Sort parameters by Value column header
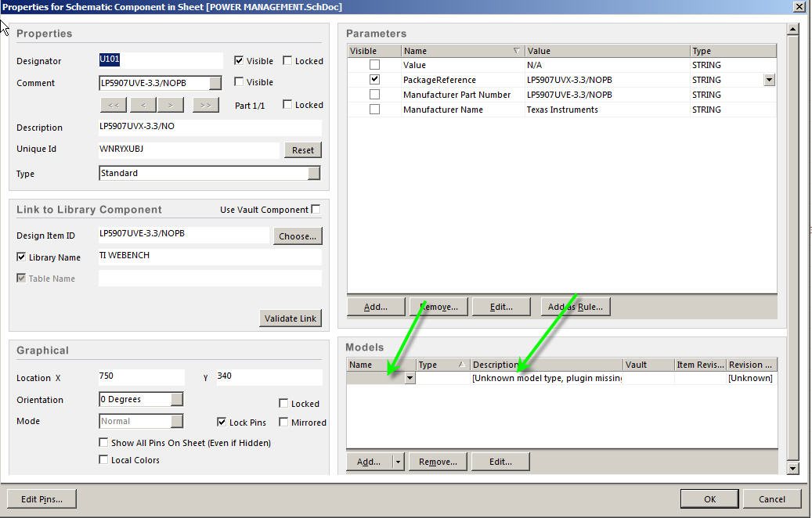Screen dimensions: 812x518 tap(607, 51)
